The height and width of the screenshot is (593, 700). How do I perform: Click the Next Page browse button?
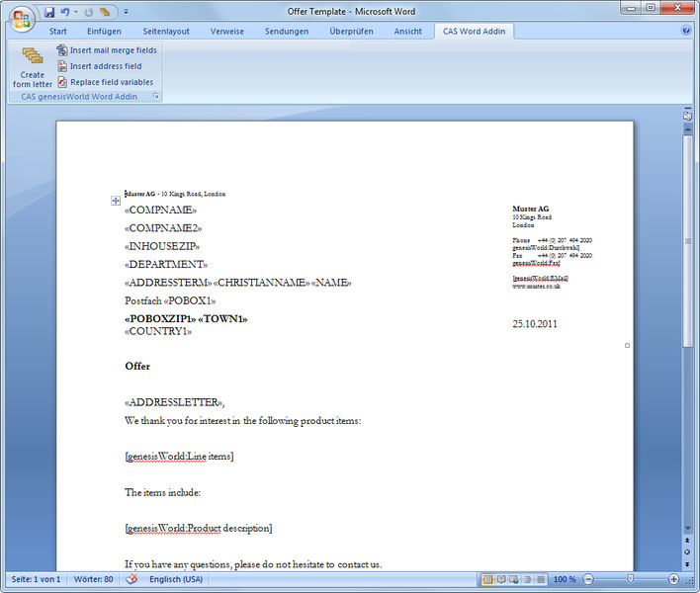point(687,564)
